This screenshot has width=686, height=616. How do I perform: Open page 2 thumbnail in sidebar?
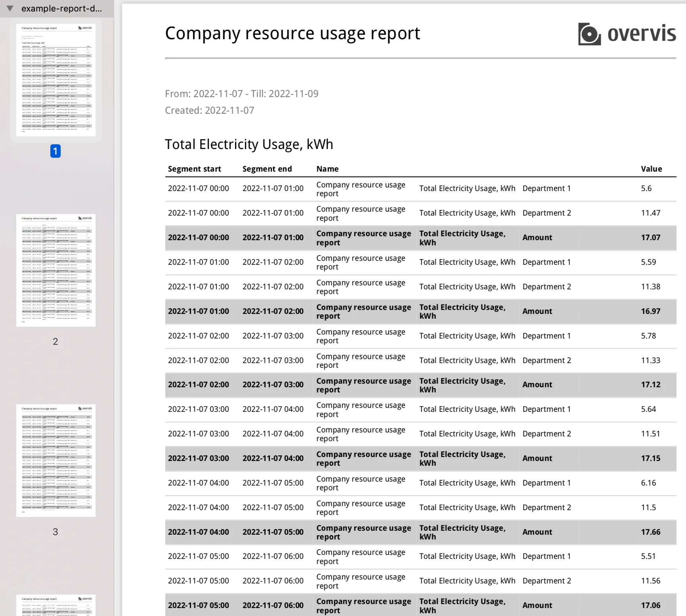pyautogui.click(x=56, y=270)
